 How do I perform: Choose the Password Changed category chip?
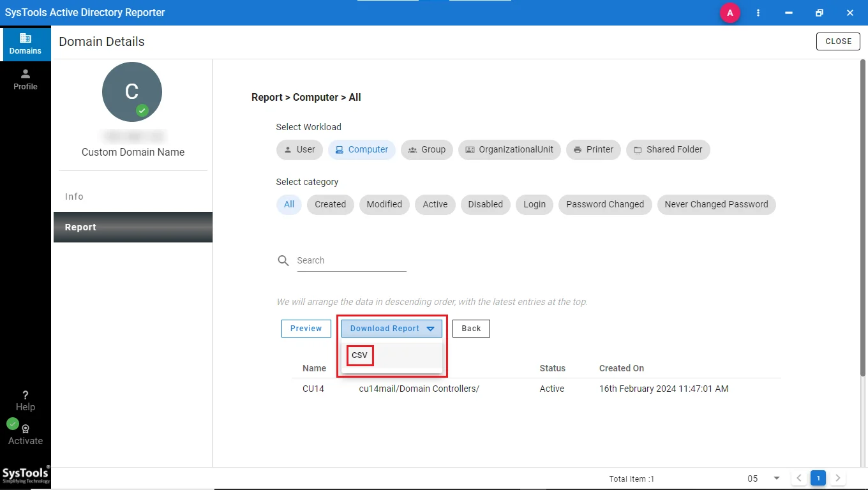605,205
